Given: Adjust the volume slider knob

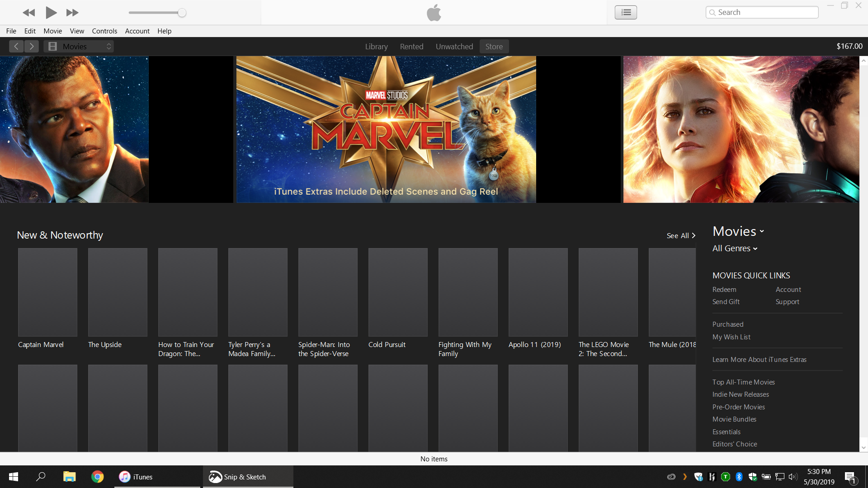Looking at the screenshot, I should (182, 13).
